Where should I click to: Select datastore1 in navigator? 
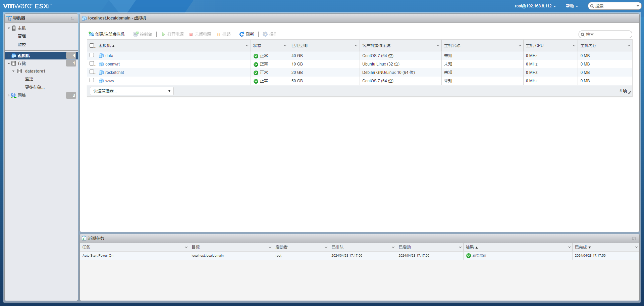[x=35, y=71]
